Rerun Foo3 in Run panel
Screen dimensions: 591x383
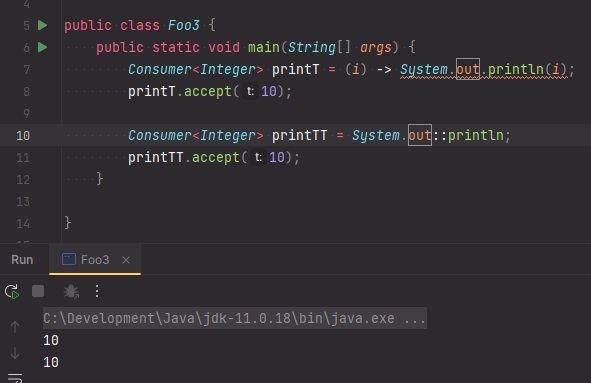pos(12,291)
